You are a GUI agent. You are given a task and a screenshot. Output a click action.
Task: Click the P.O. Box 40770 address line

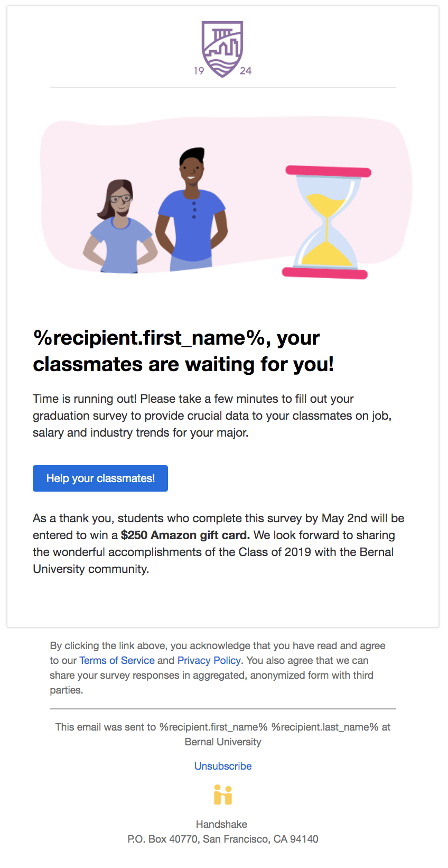[x=223, y=839]
